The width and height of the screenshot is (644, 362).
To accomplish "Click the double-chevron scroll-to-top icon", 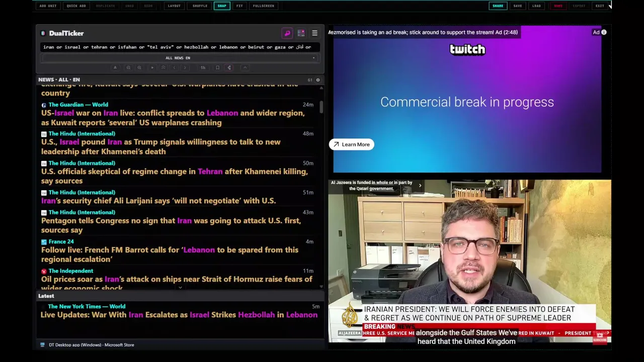I will [163, 67].
